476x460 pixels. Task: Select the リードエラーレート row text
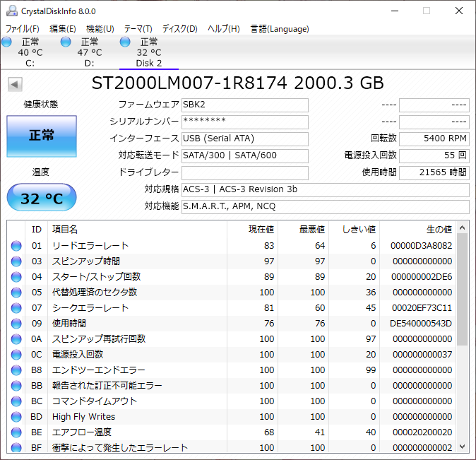pos(90,245)
